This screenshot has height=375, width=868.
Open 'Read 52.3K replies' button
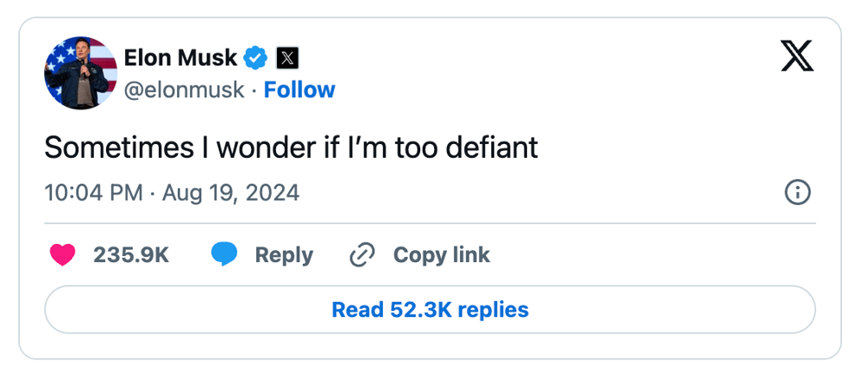click(430, 310)
